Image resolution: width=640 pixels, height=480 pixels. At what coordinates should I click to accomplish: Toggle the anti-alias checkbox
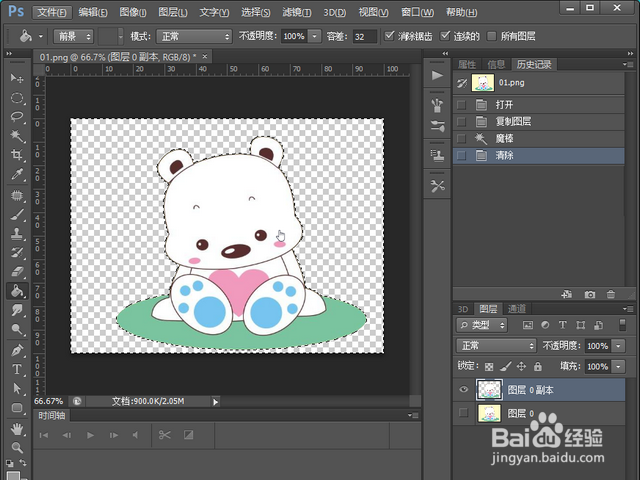(389, 36)
